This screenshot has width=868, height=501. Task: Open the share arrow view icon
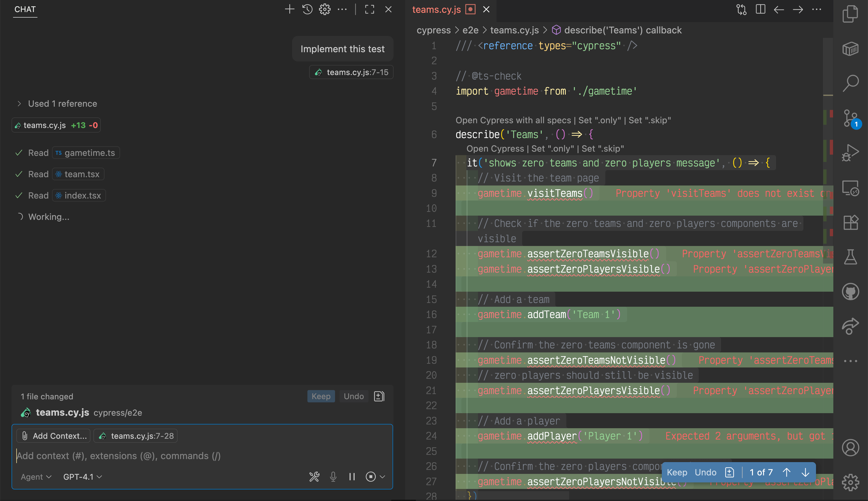(x=850, y=326)
